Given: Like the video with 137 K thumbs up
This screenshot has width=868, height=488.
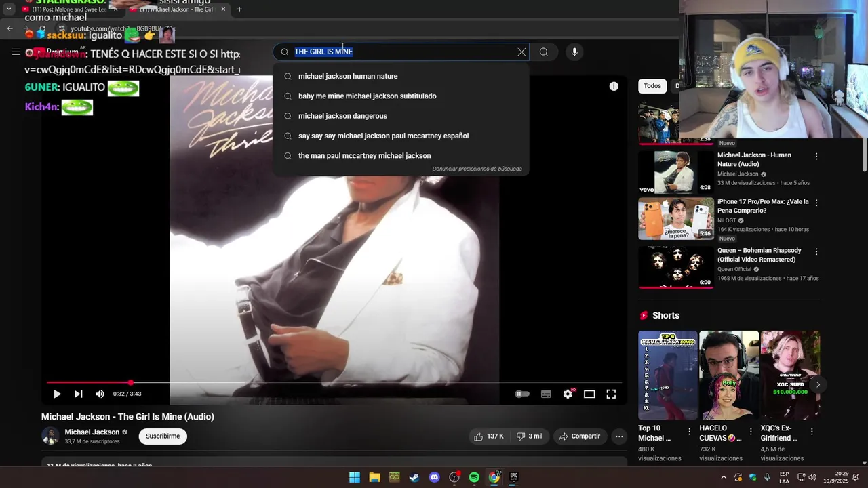Looking at the screenshot, I should tap(489, 436).
